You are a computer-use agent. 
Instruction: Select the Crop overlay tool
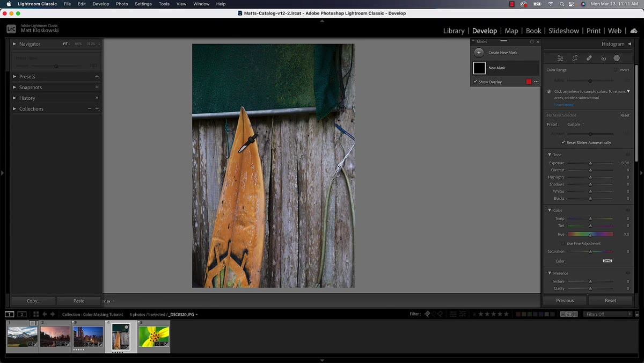pyautogui.click(x=575, y=58)
